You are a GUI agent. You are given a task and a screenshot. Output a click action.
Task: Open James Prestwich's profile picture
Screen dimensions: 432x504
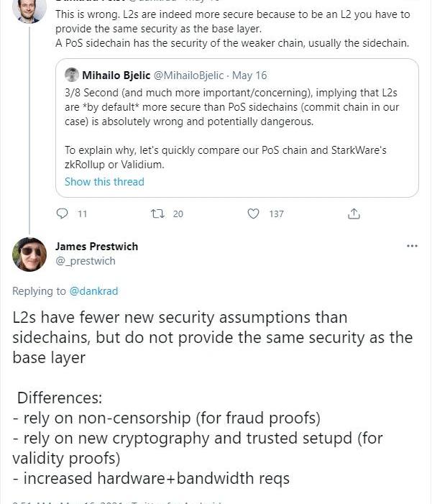point(29,254)
